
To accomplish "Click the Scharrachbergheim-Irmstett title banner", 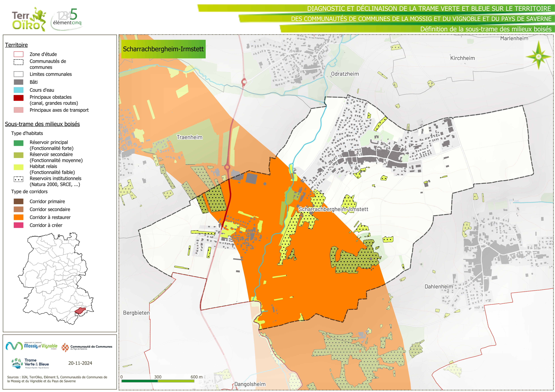I will tap(163, 49).
